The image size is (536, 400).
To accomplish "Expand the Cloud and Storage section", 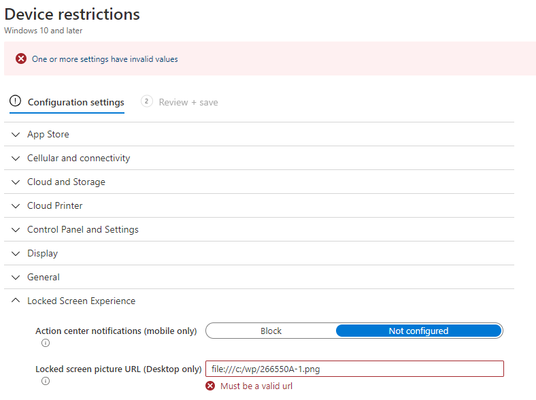I will [x=259, y=182].
